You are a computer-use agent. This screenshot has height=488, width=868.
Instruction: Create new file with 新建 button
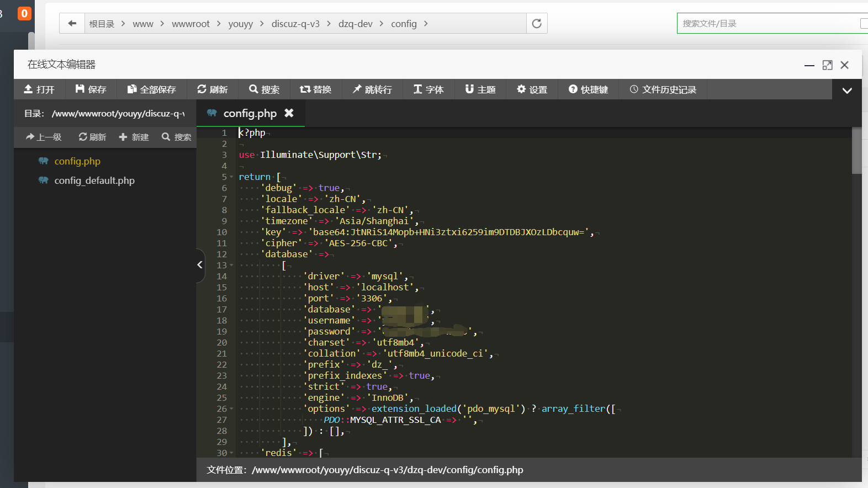pos(134,137)
